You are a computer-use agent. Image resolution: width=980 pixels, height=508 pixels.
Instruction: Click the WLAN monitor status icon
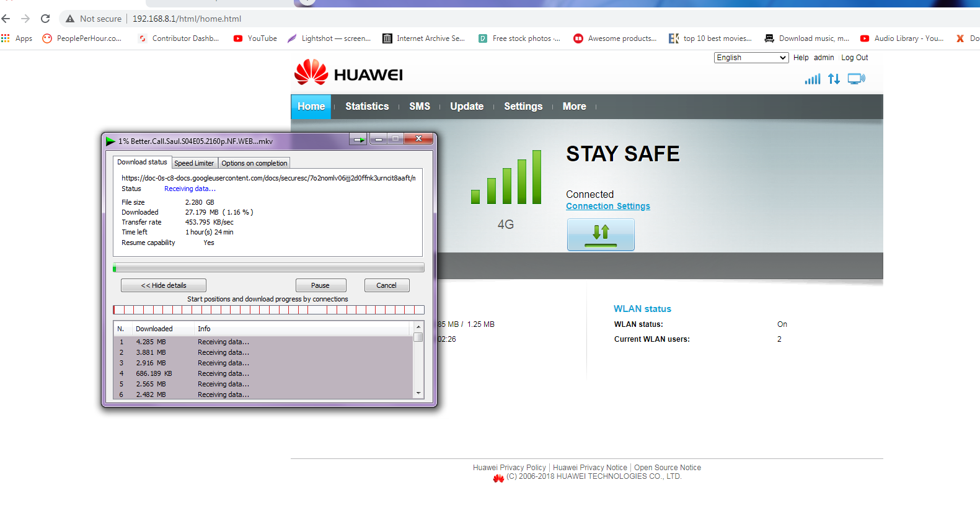(857, 79)
